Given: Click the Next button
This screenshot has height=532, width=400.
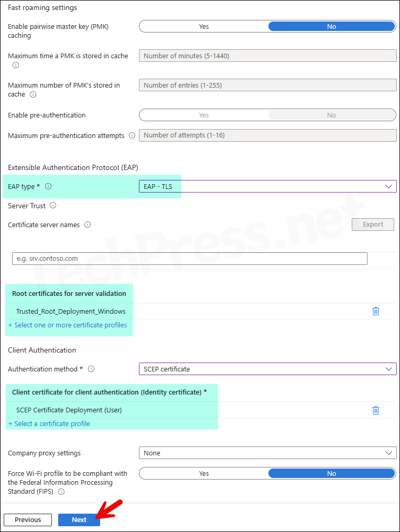Looking at the screenshot, I should (x=79, y=520).
